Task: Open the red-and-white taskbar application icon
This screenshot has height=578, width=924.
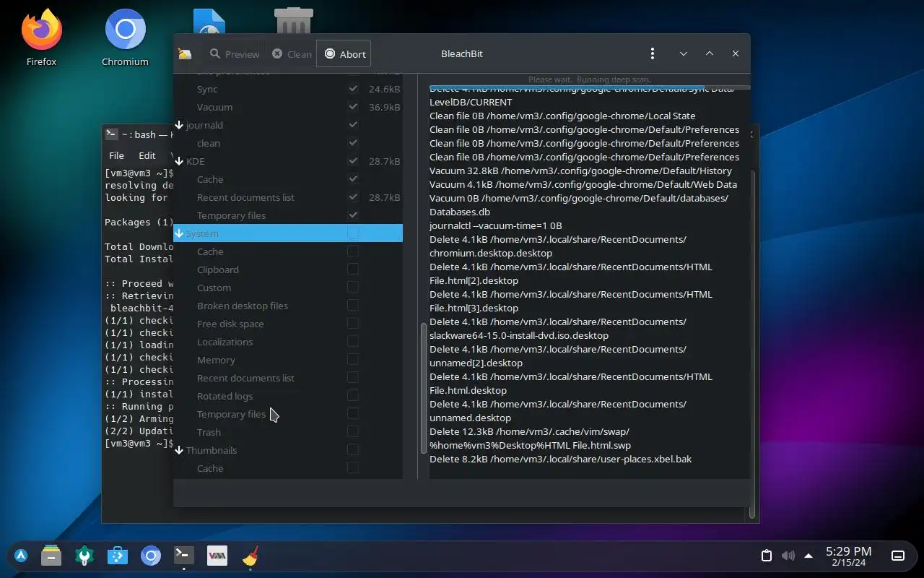Action: coord(217,555)
